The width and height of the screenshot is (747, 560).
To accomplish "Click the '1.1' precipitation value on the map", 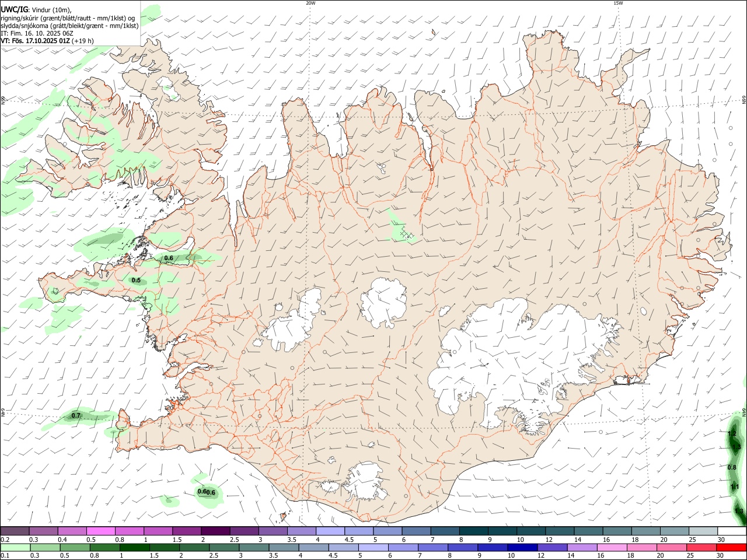I will [735, 488].
